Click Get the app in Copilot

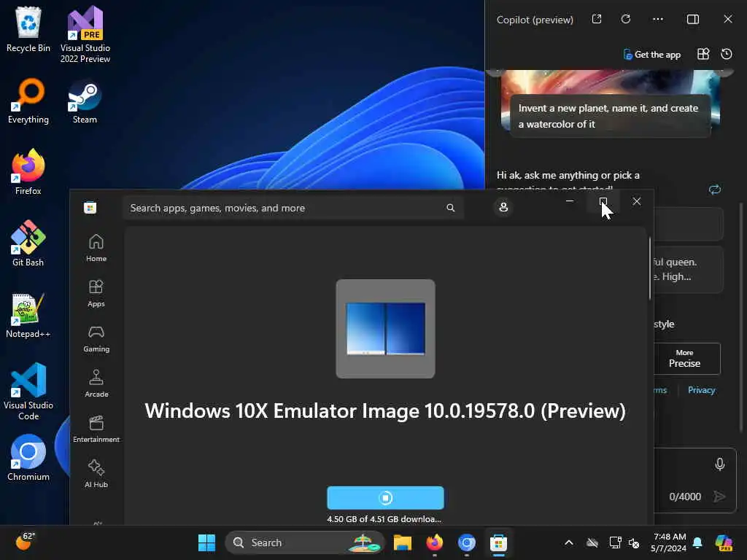652,54
